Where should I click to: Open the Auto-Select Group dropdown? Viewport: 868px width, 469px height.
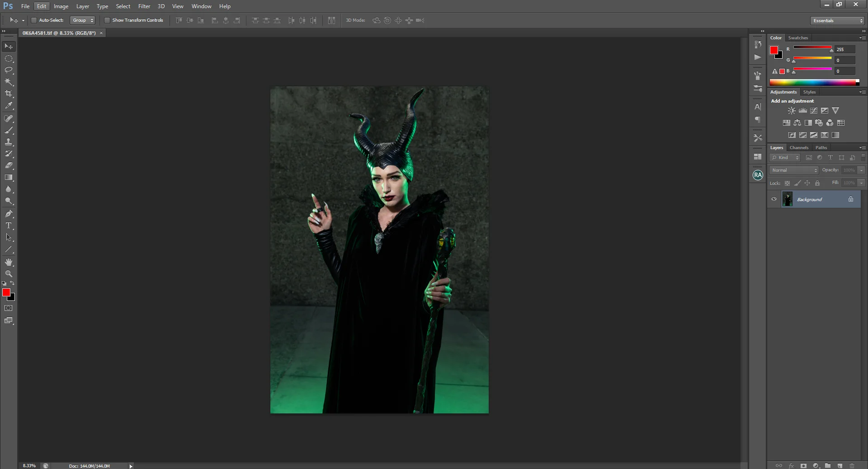(x=83, y=20)
